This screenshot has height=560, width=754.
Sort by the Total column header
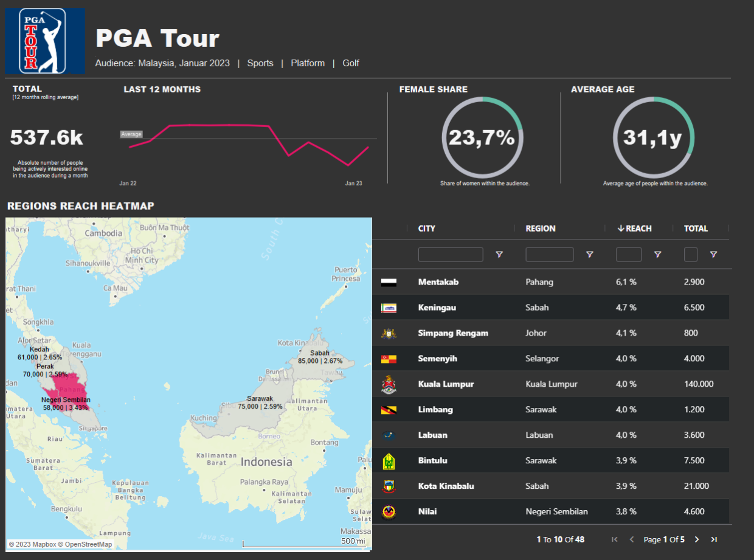pos(696,229)
